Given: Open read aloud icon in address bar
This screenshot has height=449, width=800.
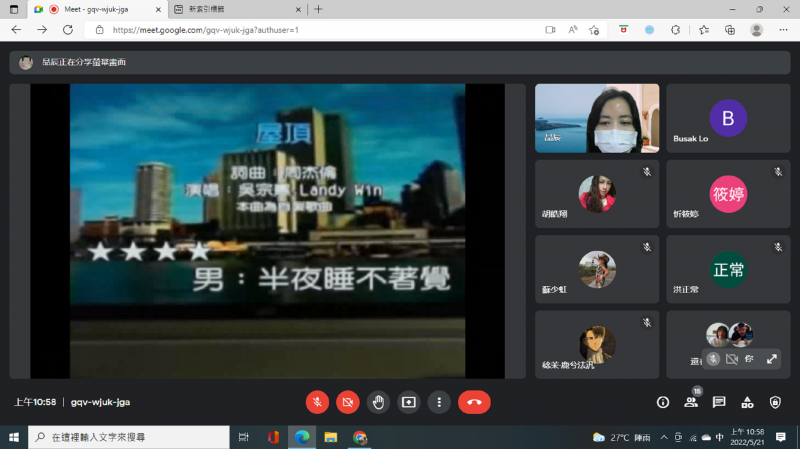Looking at the screenshot, I should point(572,30).
